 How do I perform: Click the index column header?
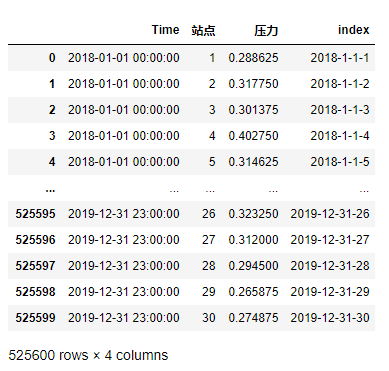pyautogui.click(x=354, y=30)
